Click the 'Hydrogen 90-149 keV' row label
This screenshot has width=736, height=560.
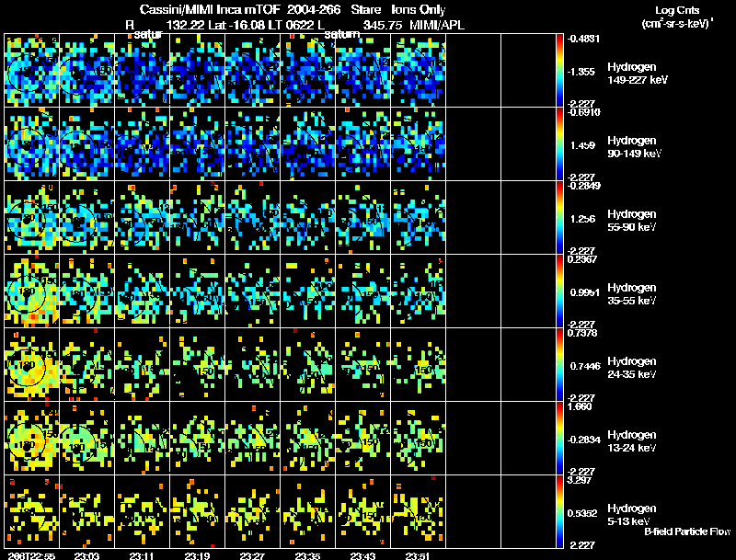click(635, 147)
